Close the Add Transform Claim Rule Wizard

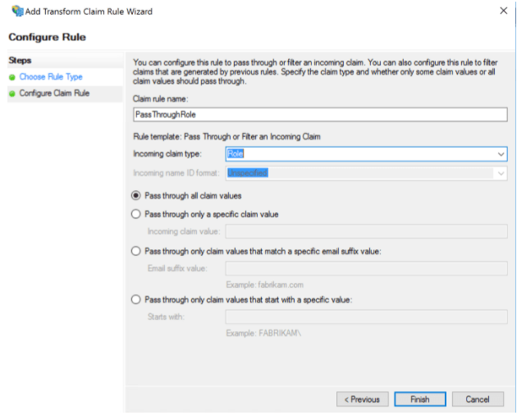502,11
